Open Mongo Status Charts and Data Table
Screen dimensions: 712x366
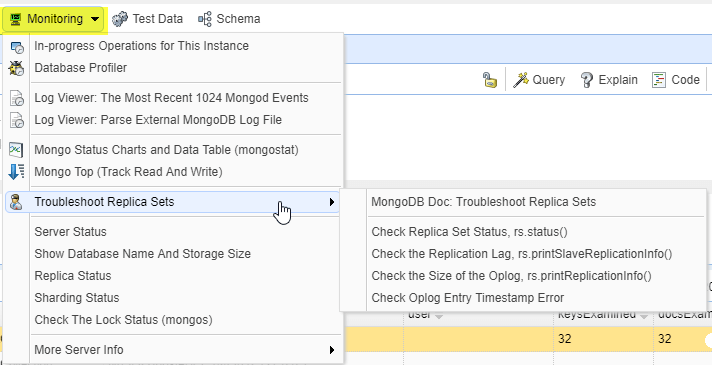173,150
